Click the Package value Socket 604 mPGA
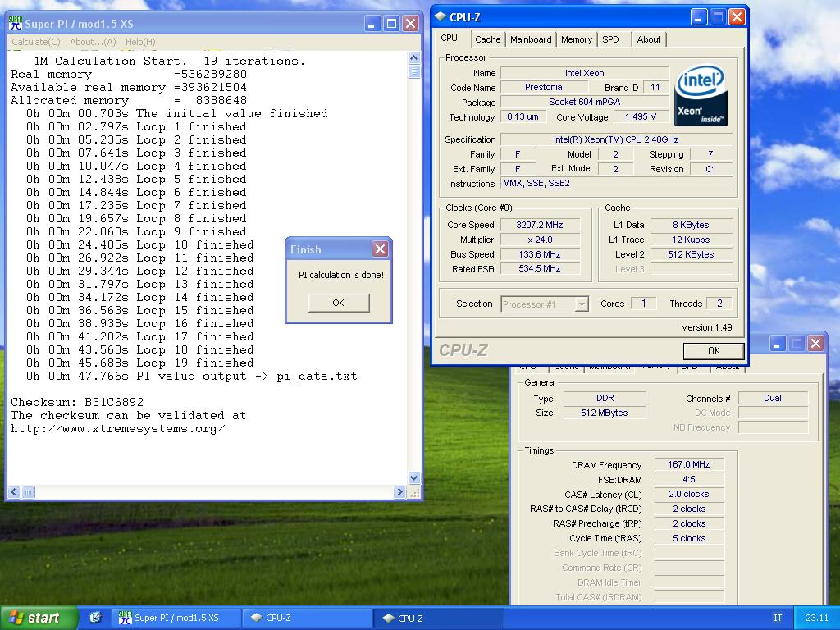840x630 pixels. pos(584,102)
